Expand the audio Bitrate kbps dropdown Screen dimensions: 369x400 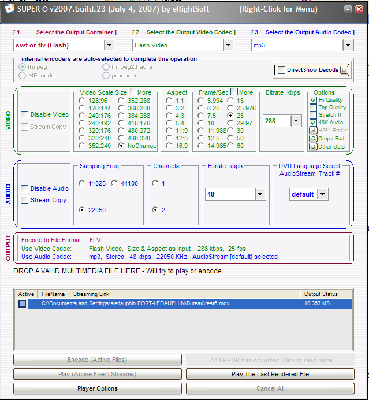[x=260, y=194]
